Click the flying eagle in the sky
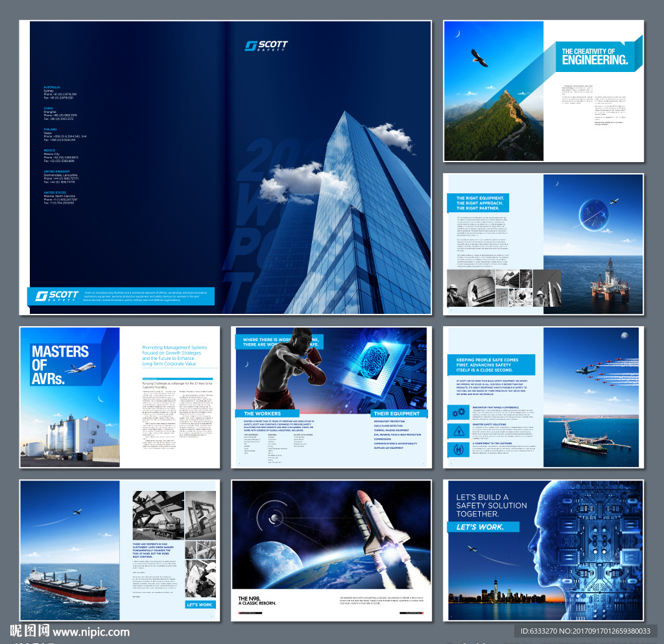Screen dimensions: 664x644 (x=479, y=58)
